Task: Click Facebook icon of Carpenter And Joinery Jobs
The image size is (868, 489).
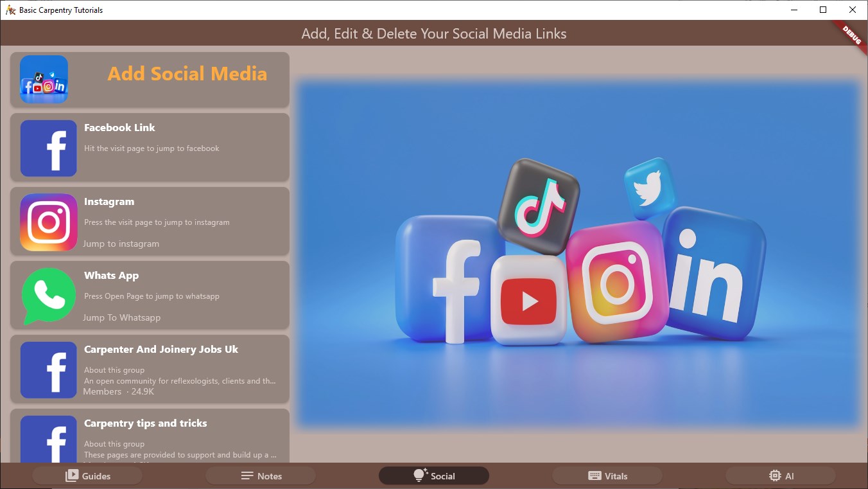Action: click(48, 370)
